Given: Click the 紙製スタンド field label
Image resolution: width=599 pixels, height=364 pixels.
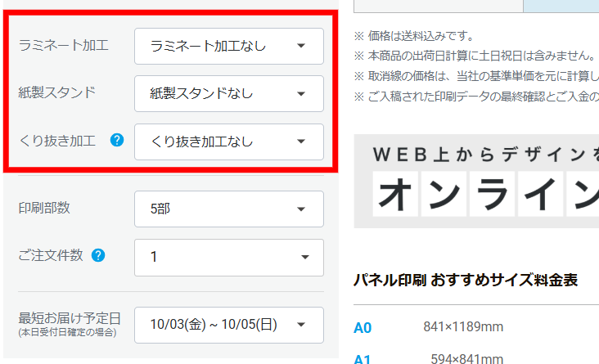Looking at the screenshot, I should pos(56,92).
